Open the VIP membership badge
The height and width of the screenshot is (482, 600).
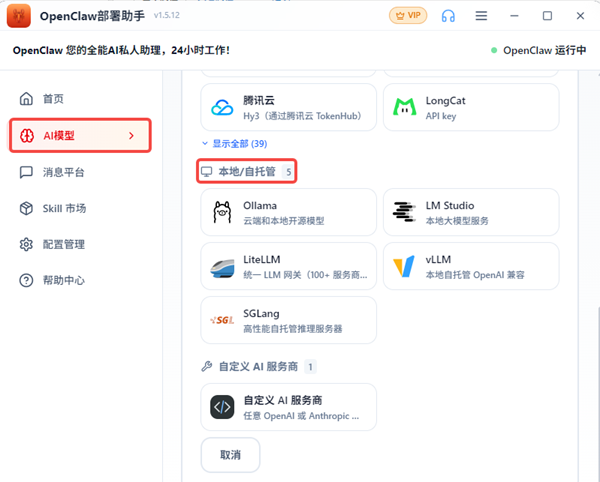click(x=408, y=16)
